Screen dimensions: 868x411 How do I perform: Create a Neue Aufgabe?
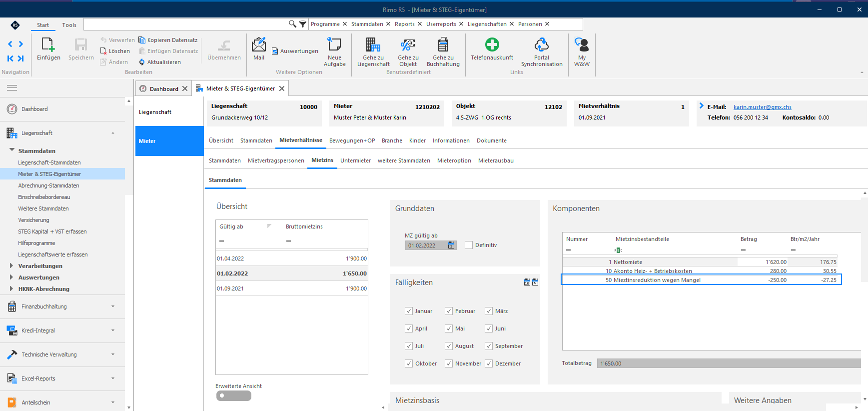[334, 52]
